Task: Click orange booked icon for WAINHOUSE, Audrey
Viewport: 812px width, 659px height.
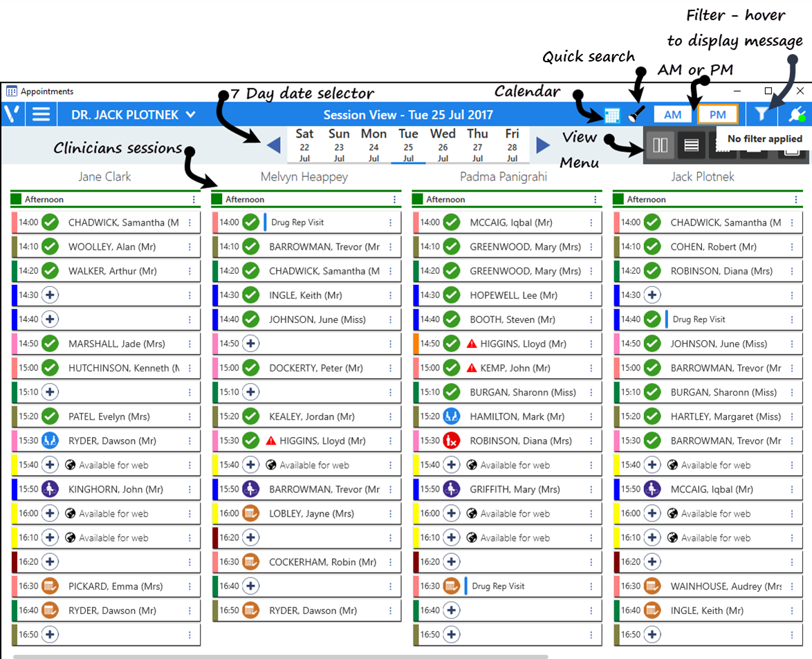Action: point(652,586)
